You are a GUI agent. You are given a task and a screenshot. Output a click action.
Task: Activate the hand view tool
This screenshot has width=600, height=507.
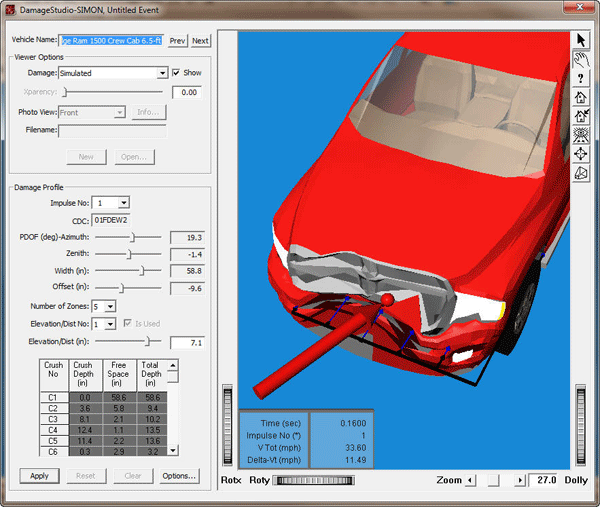(582, 59)
